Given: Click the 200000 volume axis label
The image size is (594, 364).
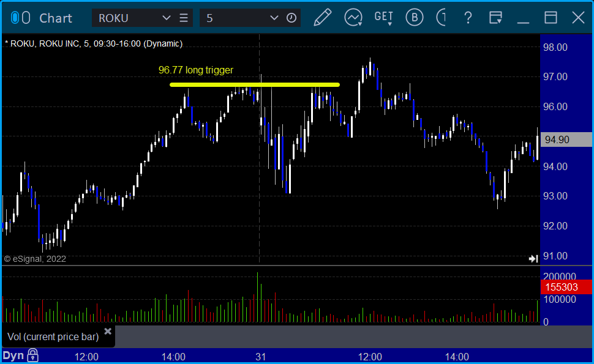Looking at the screenshot, I should [x=560, y=277].
